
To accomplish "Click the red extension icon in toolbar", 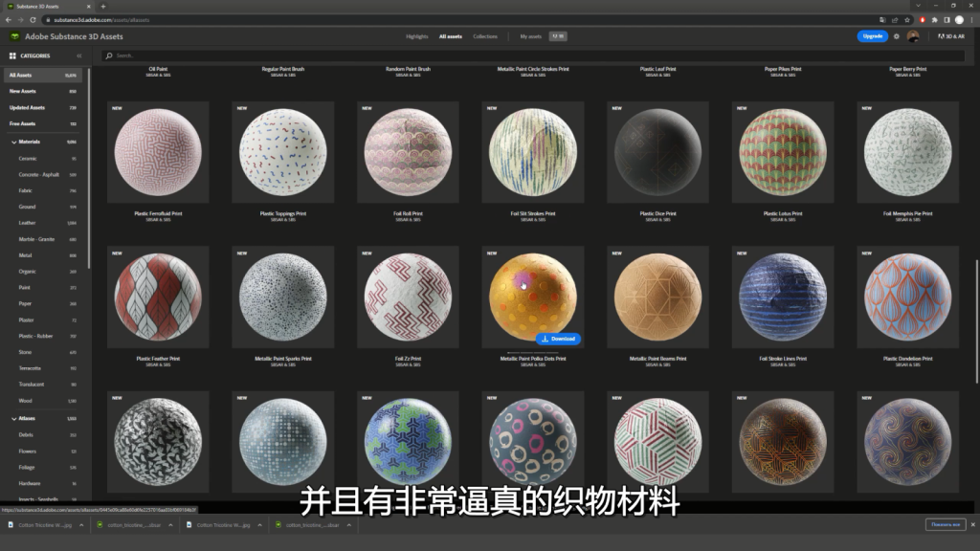I will click(923, 20).
